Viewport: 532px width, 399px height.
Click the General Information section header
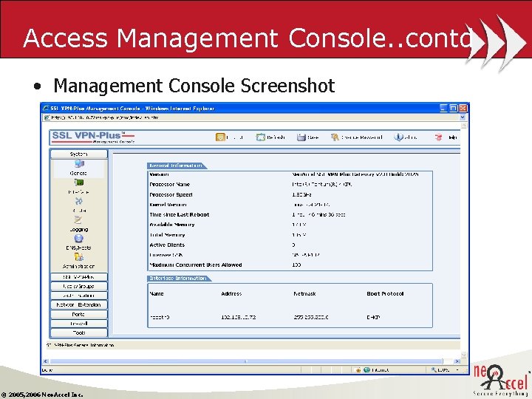coord(177,166)
